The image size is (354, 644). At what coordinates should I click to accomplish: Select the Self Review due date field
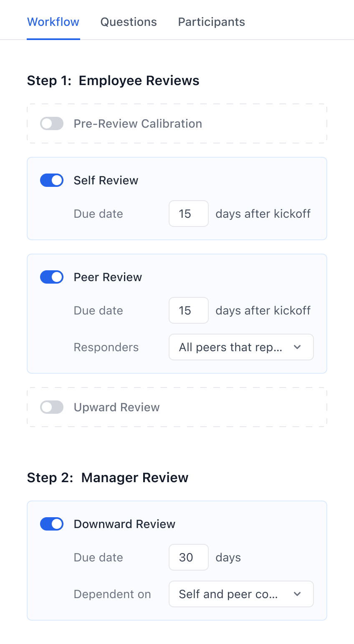click(x=188, y=214)
